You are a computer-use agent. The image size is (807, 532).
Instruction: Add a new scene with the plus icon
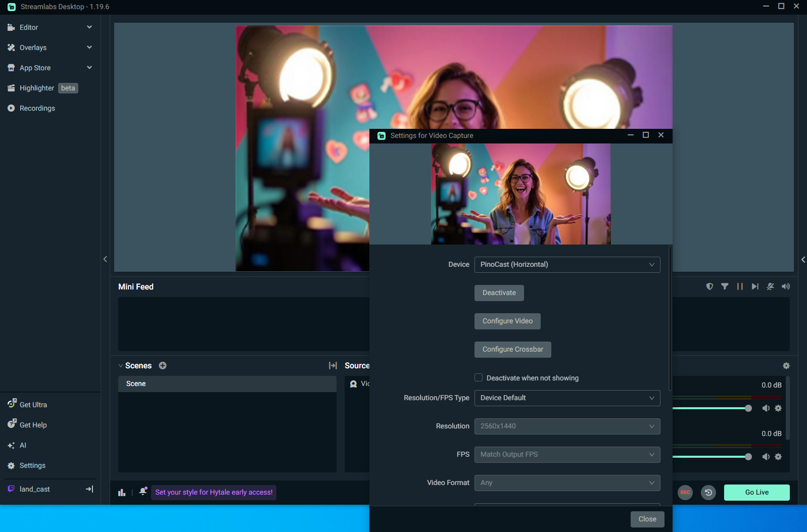tap(163, 366)
